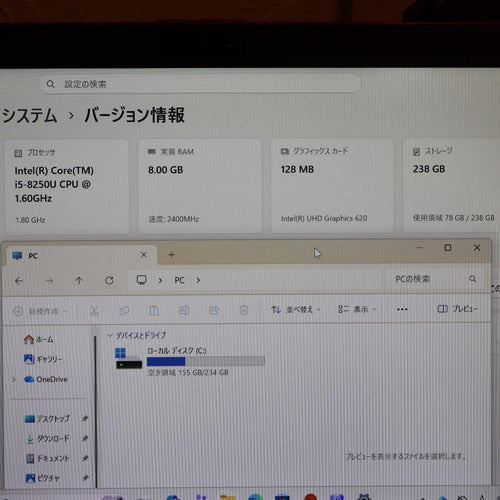Click the ローカル ディスク (C:) label
The height and width of the screenshot is (500, 500).
177,350
